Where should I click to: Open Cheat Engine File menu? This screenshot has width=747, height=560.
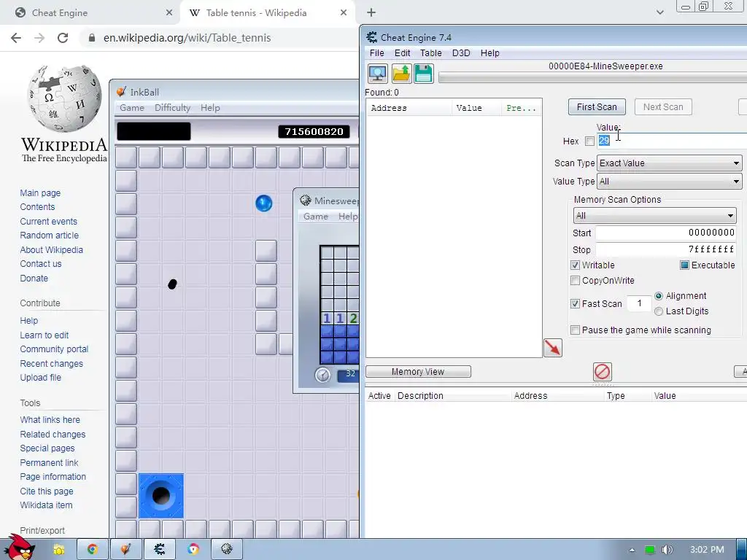point(377,52)
